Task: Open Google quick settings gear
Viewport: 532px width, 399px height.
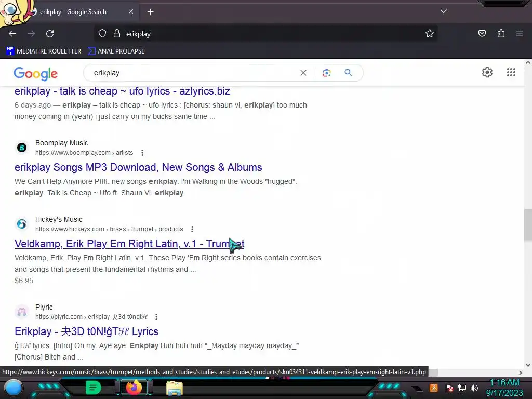Action: point(487,72)
